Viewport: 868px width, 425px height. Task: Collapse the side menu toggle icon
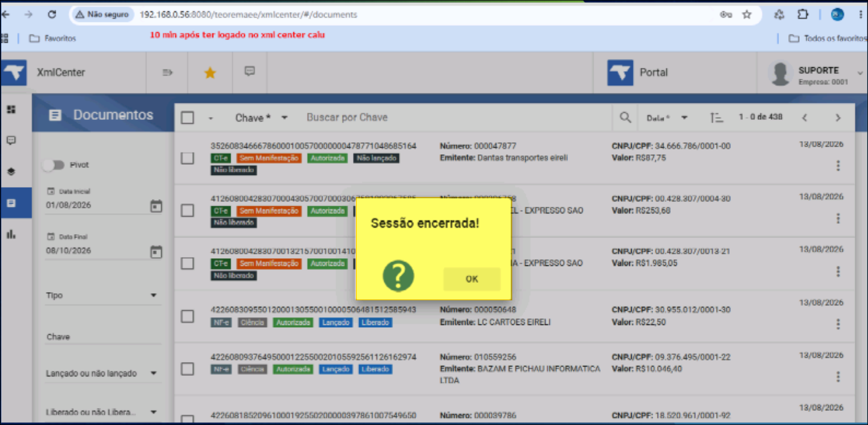(x=167, y=72)
